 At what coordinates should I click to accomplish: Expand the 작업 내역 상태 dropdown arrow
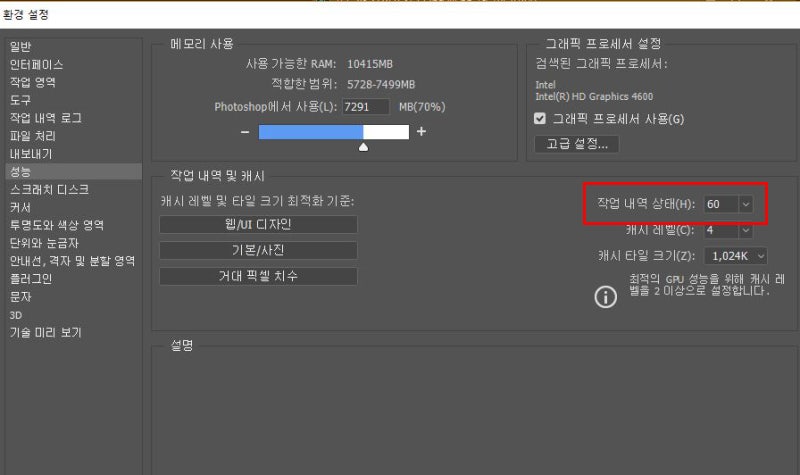(745, 204)
